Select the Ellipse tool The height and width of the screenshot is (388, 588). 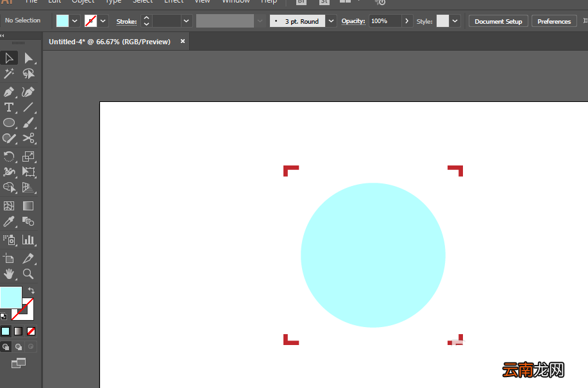(9, 122)
